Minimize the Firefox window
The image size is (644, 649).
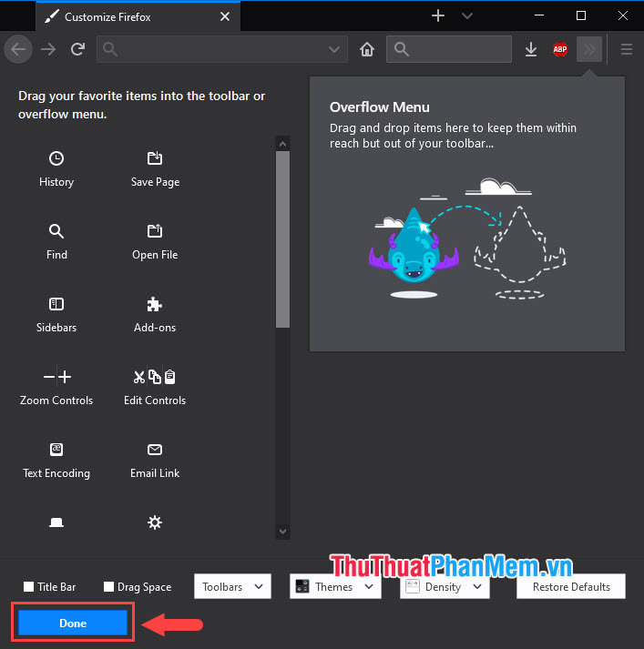pos(539,15)
